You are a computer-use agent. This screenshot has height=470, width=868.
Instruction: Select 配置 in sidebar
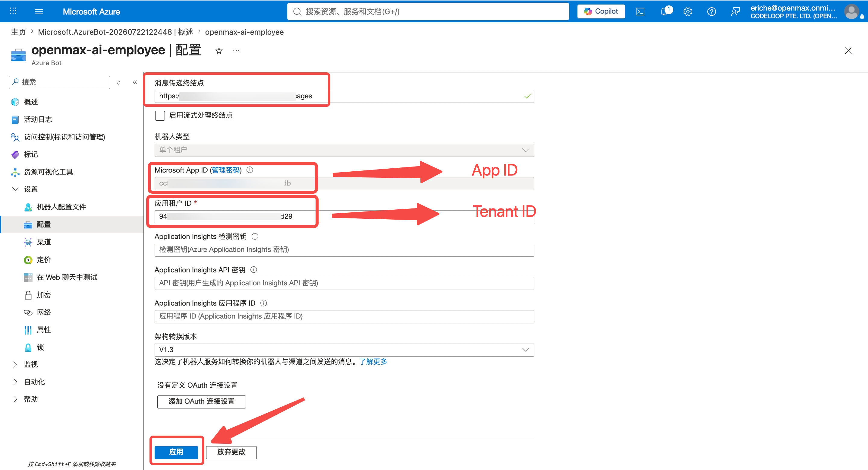click(71, 224)
